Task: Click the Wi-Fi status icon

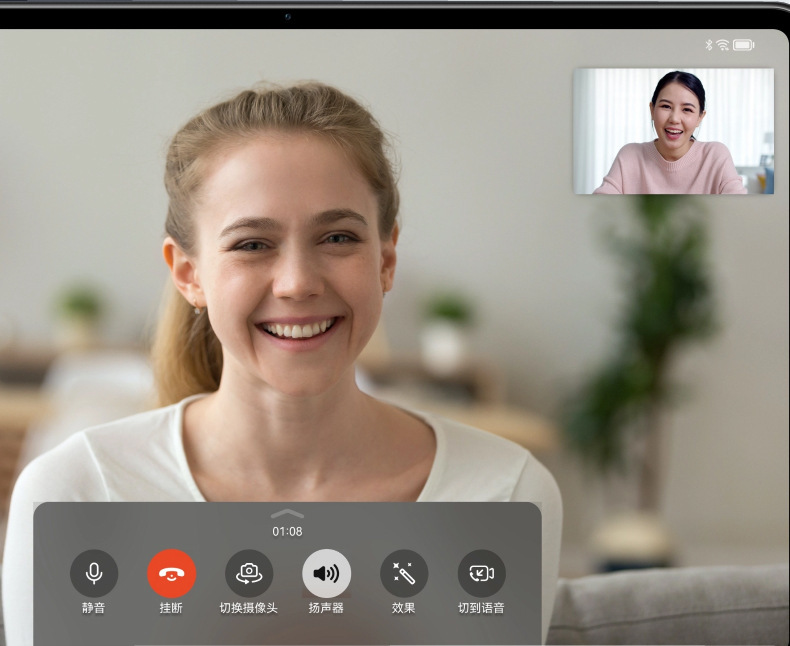Action: coord(722,45)
